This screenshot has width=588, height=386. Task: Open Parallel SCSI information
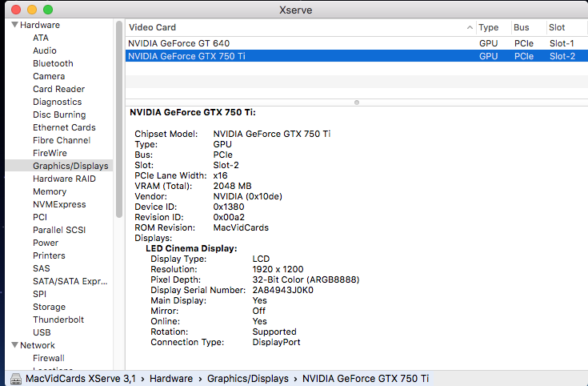59,230
